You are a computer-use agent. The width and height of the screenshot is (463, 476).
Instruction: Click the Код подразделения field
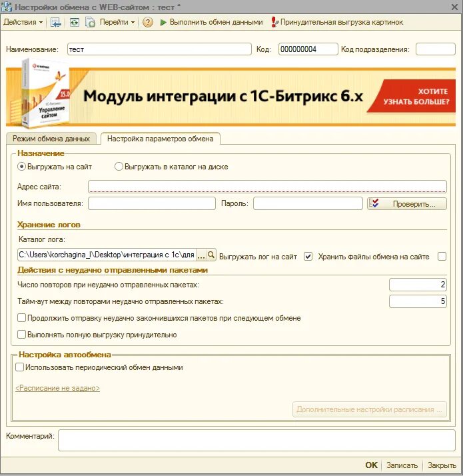point(436,49)
